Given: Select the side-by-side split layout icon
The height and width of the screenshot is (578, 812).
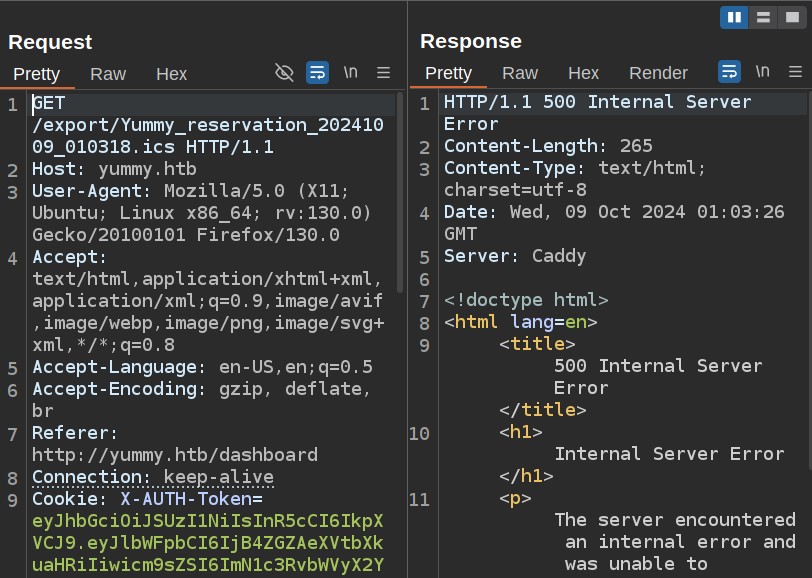Looking at the screenshot, I should tap(734, 17).
